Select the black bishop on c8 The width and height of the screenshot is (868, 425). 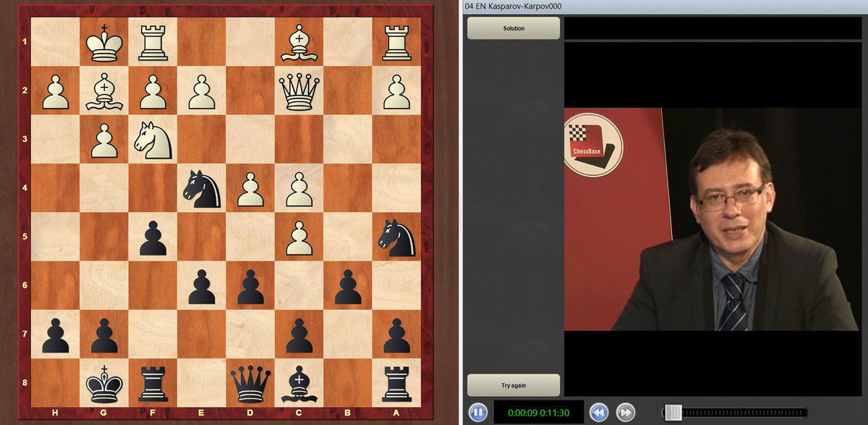[x=299, y=384]
